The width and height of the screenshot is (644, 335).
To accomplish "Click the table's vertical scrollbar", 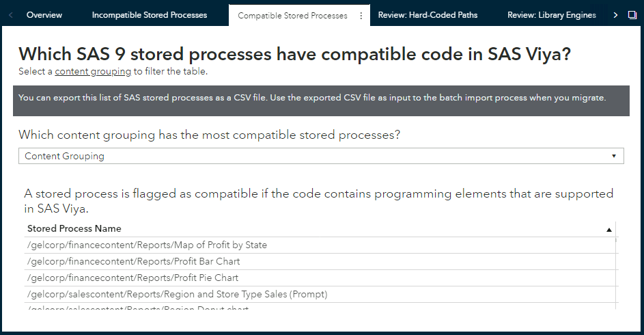I will 617,273.
